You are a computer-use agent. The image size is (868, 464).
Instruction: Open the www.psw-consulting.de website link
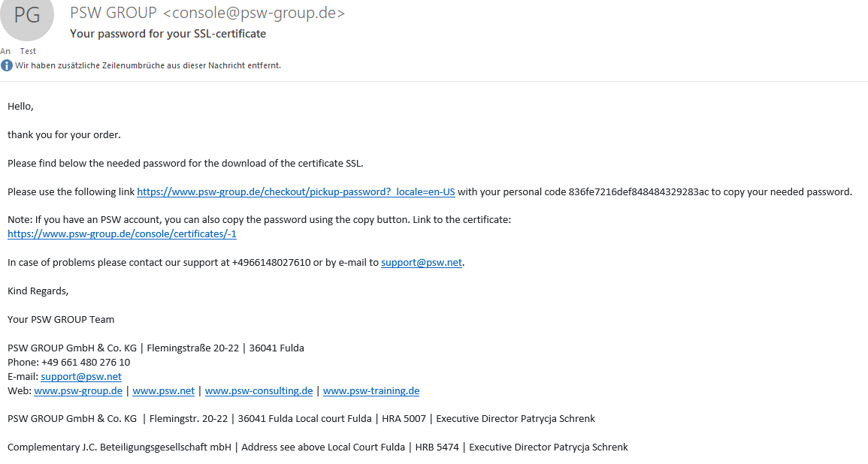click(x=259, y=390)
